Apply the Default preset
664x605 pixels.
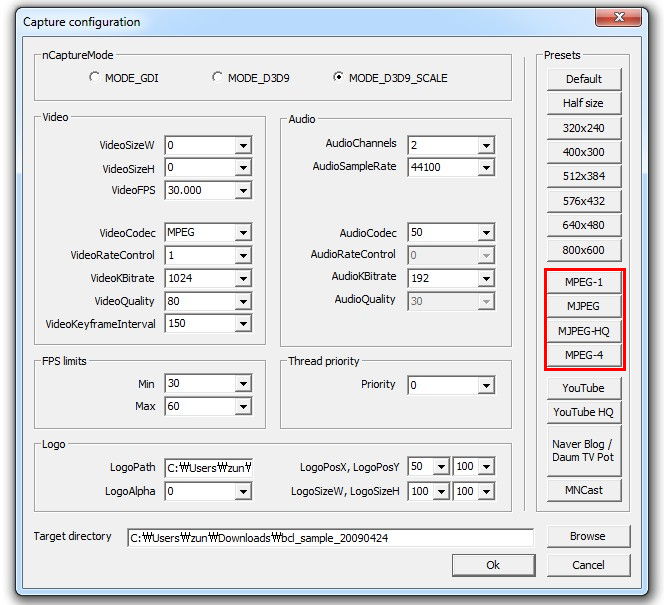point(584,79)
